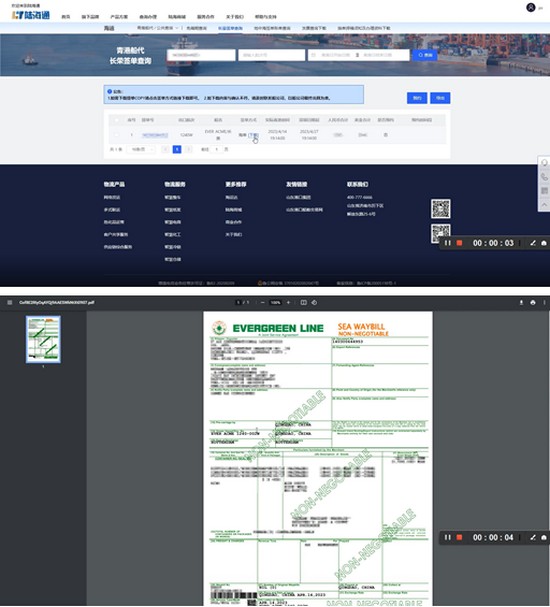Rotate the PDF with the rotate icon
The height and width of the screenshot is (607, 550).
314,302
